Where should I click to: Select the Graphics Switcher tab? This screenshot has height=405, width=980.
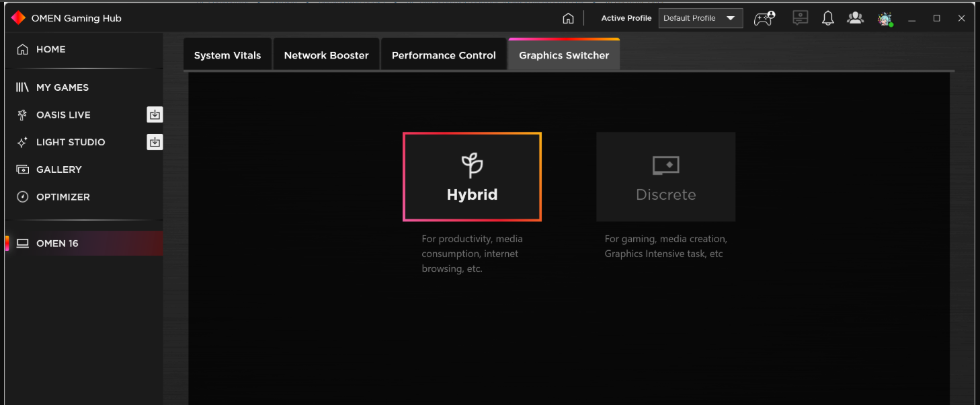point(564,54)
